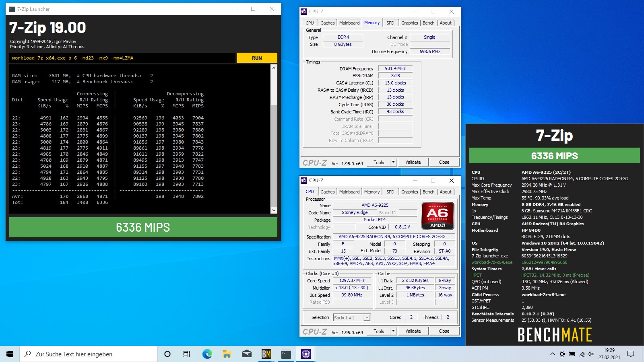Switch to CPU-Z taskbar icon
Image resolution: width=644 pixels, height=362 pixels.
[305, 354]
